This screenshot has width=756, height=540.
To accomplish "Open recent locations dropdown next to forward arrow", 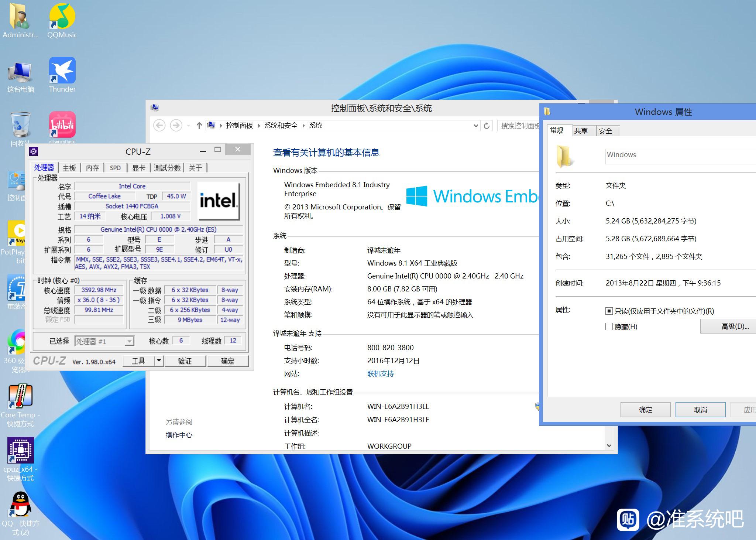I will click(188, 126).
